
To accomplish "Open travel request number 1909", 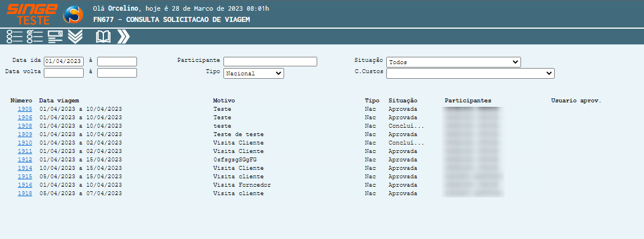I will (25, 134).
